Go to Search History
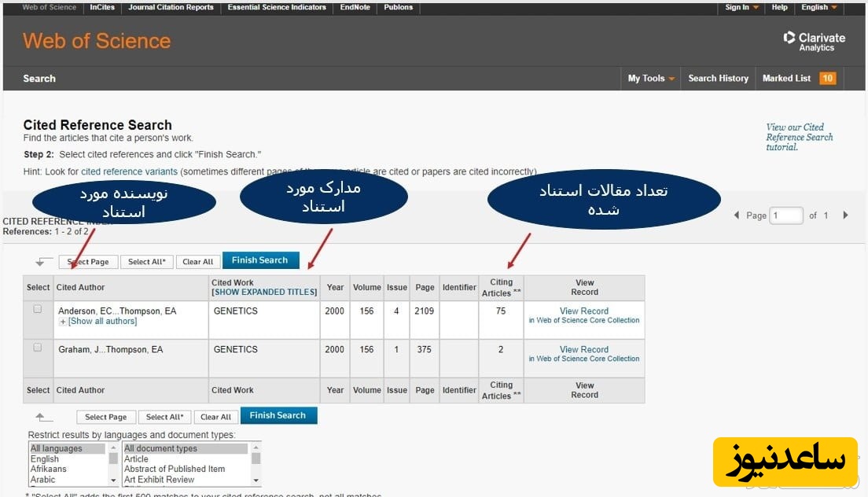 point(718,78)
